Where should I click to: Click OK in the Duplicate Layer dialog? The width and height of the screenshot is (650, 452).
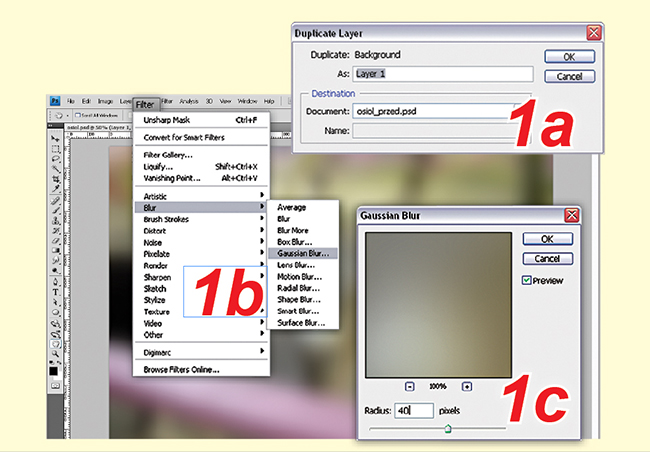[x=569, y=57]
